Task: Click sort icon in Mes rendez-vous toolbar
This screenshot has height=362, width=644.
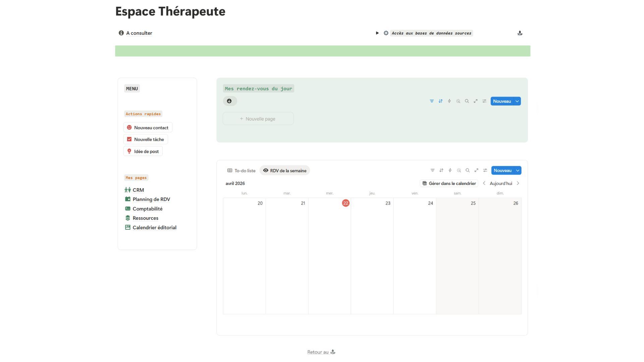Action: click(x=440, y=101)
